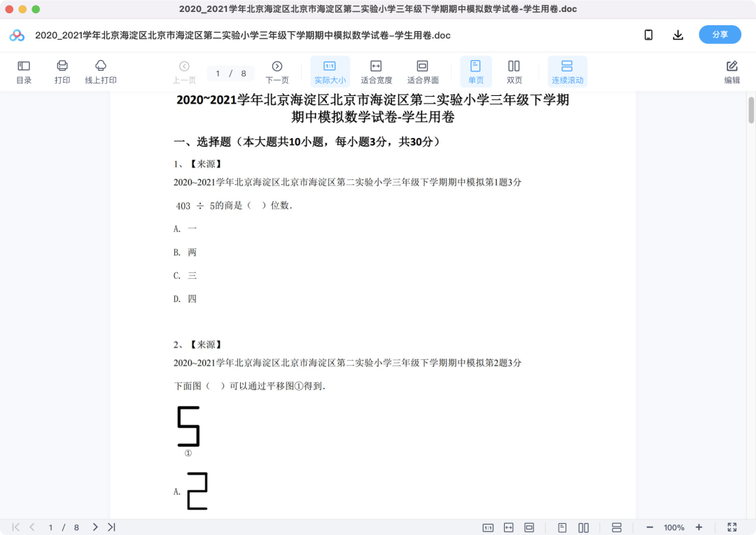Click answer option C. 三
The image size is (756, 535).
point(185,276)
